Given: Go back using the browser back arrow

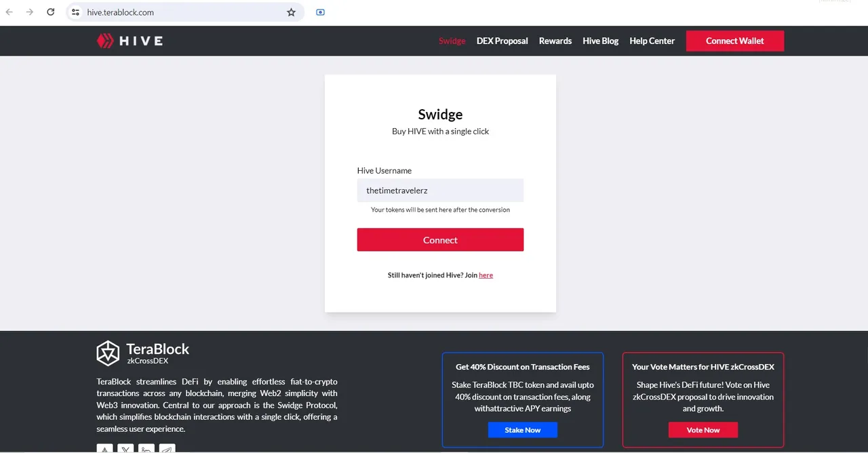Looking at the screenshot, I should 9,12.
